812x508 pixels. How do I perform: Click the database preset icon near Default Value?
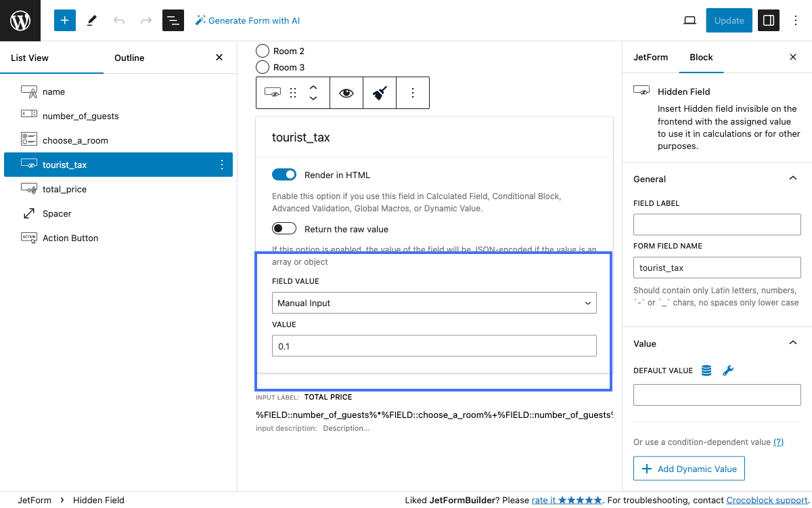[706, 371]
